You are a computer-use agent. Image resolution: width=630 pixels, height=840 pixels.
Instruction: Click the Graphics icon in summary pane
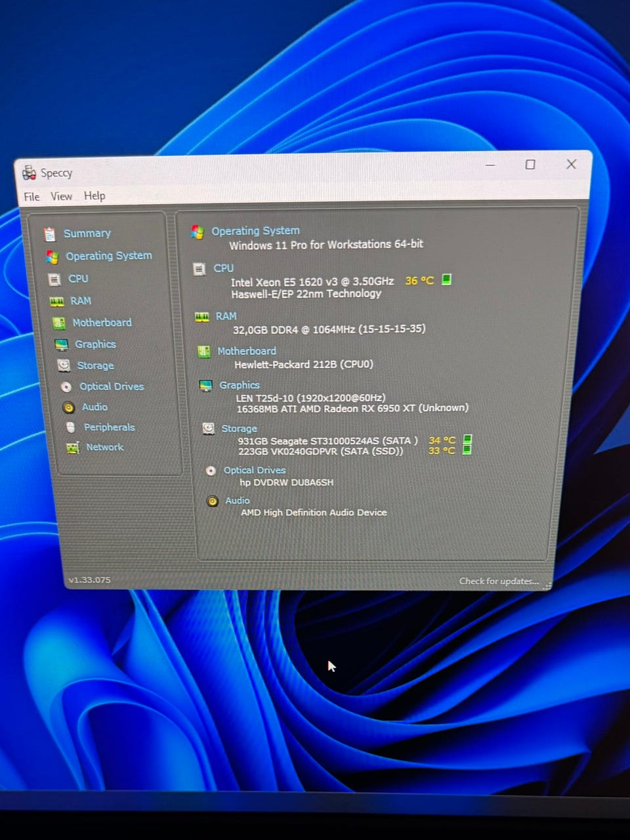[x=206, y=385]
